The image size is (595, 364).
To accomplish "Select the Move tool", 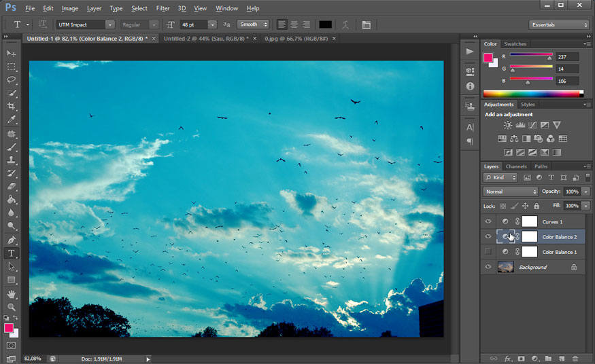I will (12, 53).
